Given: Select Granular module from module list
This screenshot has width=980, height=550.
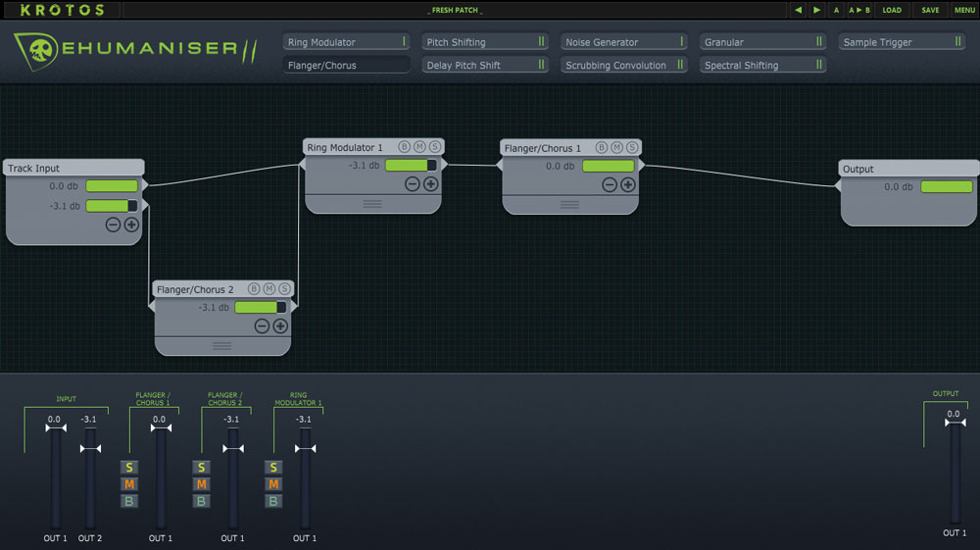Looking at the screenshot, I should 764,42.
